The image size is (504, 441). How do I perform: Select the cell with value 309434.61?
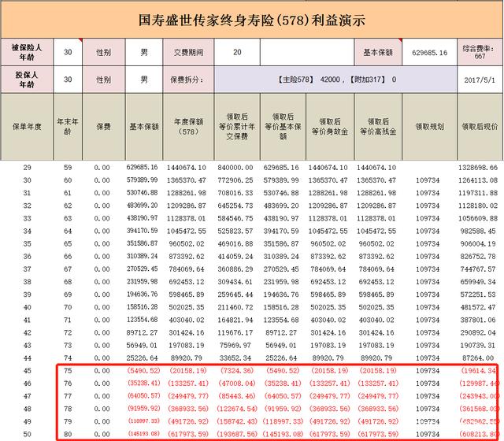(x=235, y=282)
